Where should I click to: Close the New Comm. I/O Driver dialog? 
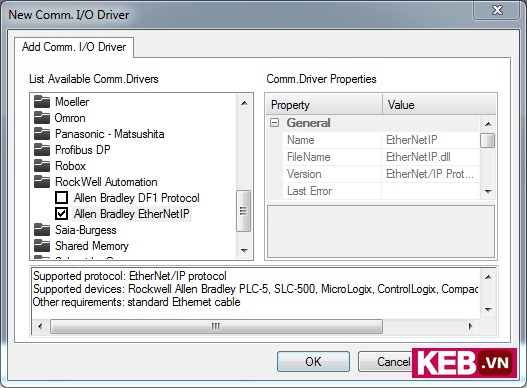[x=497, y=10]
